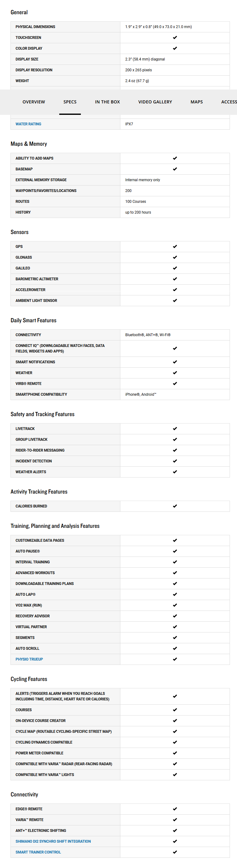The width and height of the screenshot is (237, 868).
Task: Click the Varia Remote checkmark icon
Action: [175, 820]
